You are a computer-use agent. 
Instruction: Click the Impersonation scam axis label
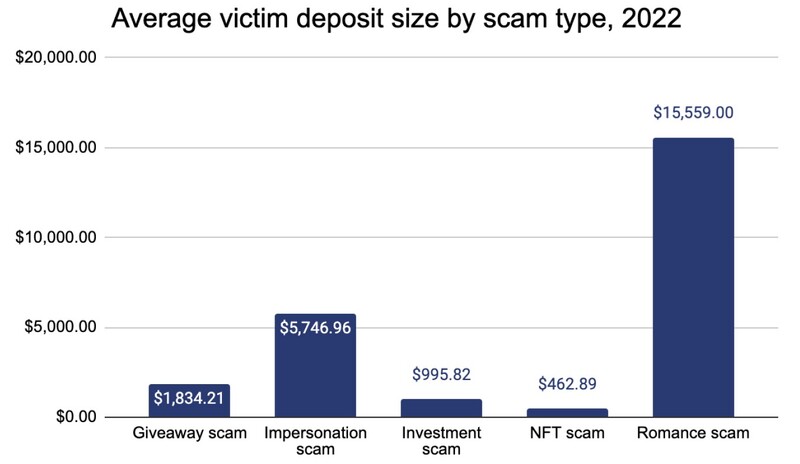pos(315,442)
